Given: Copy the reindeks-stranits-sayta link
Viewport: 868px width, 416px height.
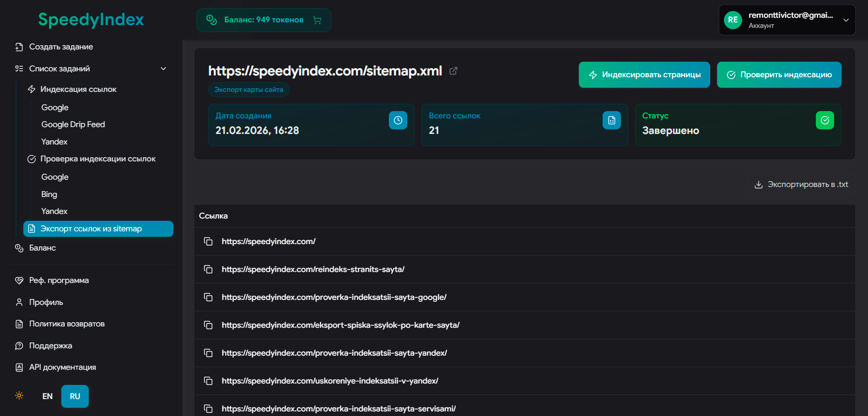Looking at the screenshot, I should [x=208, y=269].
